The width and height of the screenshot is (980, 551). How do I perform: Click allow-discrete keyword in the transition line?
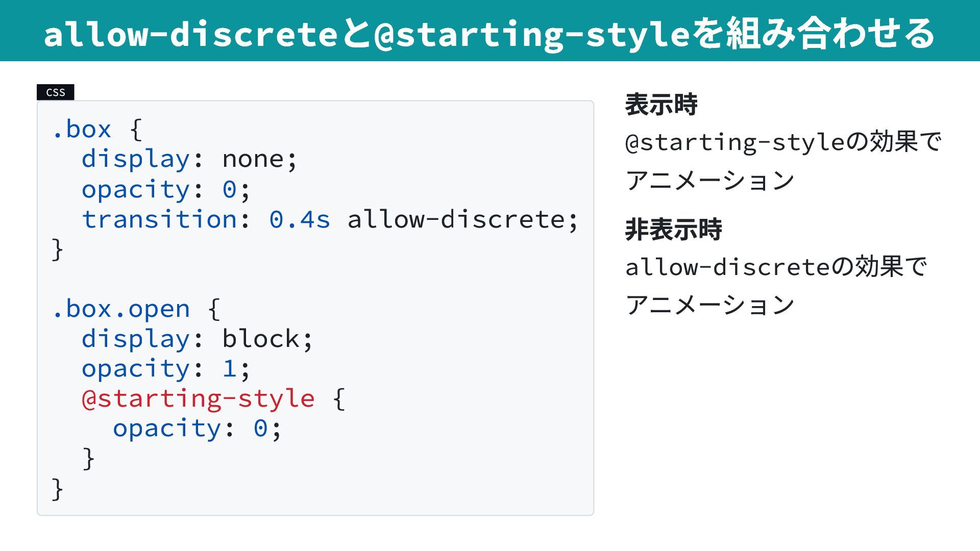(x=456, y=219)
